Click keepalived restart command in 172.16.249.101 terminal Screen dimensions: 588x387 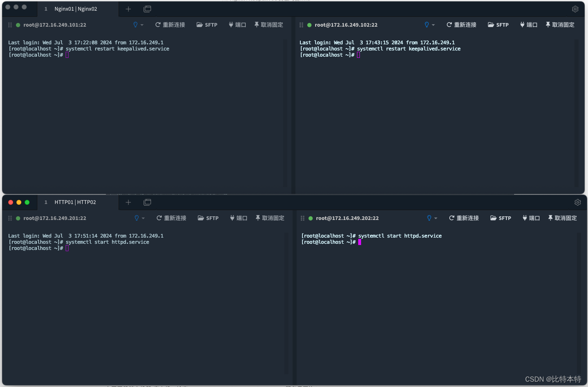pyautogui.click(x=117, y=49)
